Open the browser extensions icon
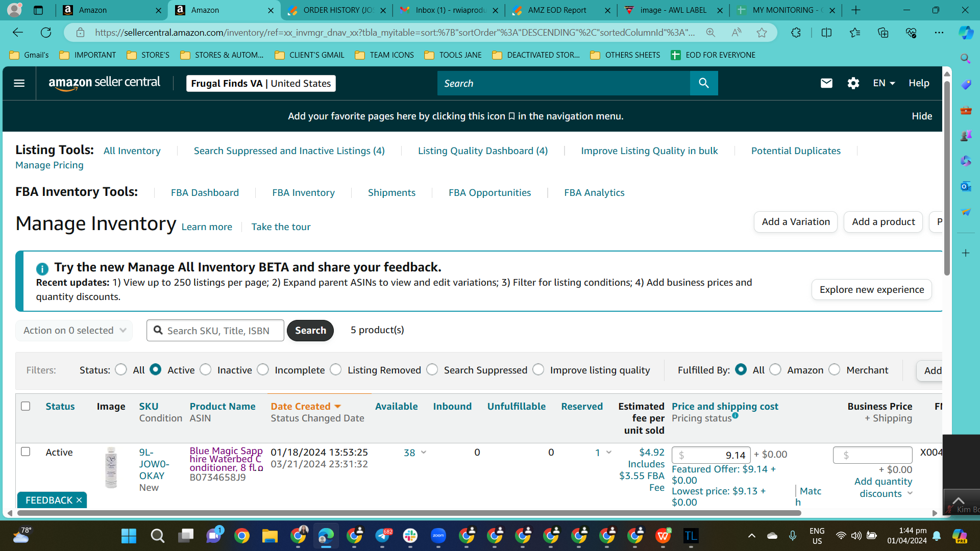This screenshot has height=551, width=980. (796, 33)
